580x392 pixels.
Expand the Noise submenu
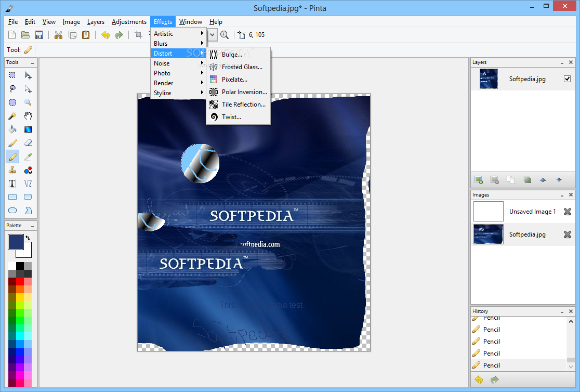178,63
